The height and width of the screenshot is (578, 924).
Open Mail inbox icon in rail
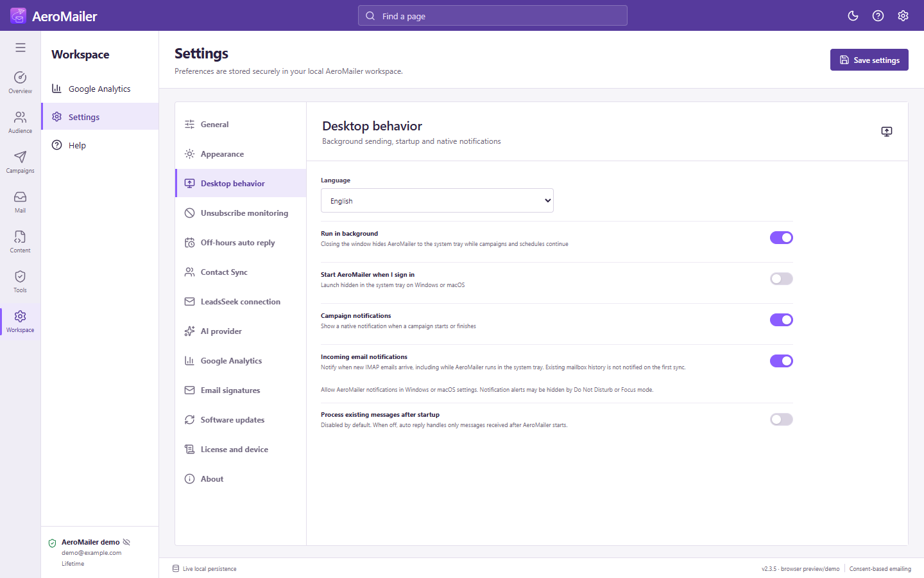[21, 202]
